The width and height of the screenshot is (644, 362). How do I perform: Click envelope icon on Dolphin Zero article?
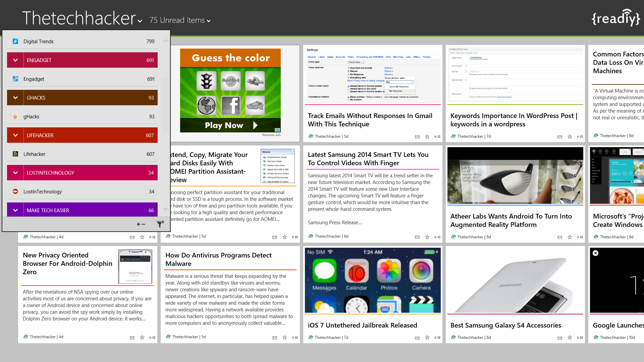click(x=132, y=338)
